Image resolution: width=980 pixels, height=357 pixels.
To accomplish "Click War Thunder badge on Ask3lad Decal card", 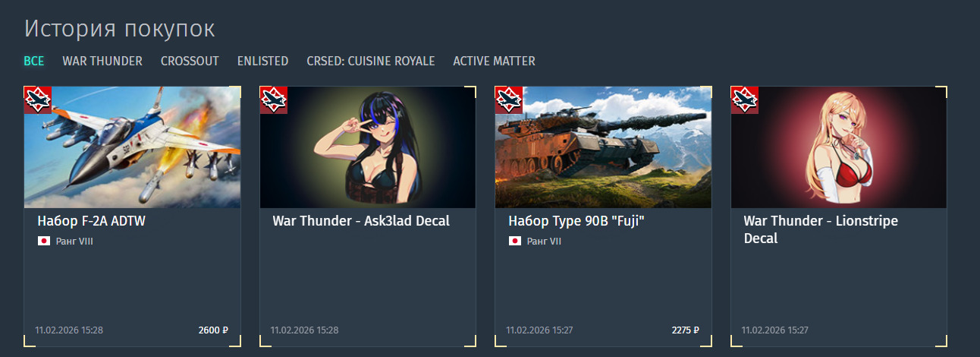I will 273,100.
